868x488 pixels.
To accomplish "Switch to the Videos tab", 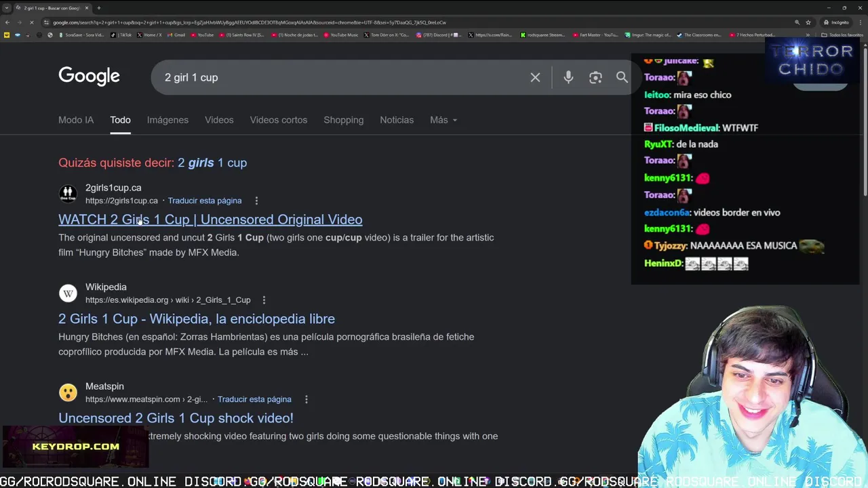I will coord(219,120).
